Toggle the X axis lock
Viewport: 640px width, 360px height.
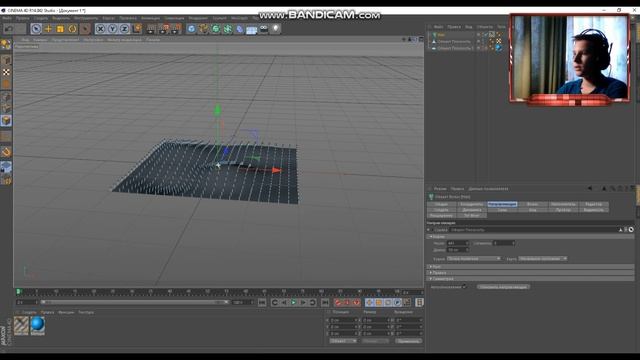click(x=100, y=29)
